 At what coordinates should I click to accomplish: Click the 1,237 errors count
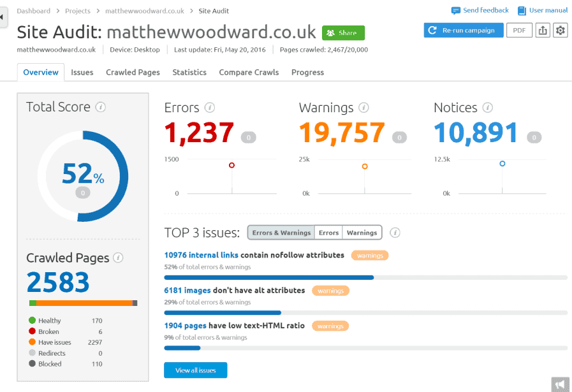tap(199, 133)
